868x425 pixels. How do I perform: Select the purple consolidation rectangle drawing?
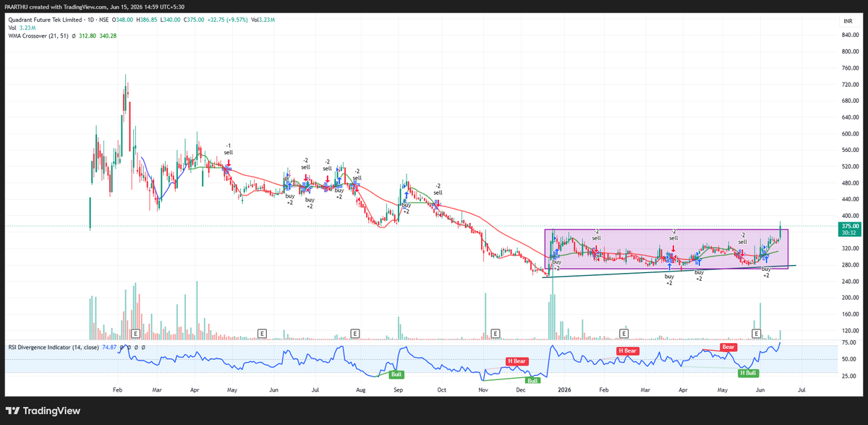(666, 249)
